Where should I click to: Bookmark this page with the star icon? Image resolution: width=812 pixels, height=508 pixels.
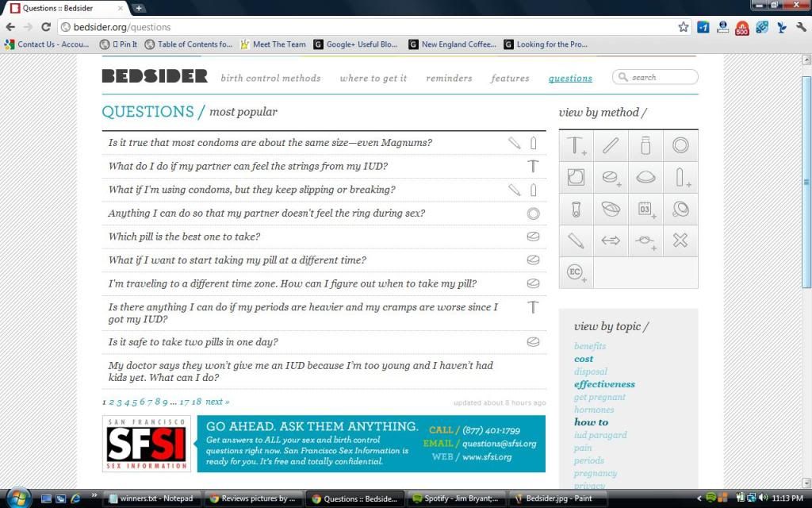tap(684, 27)
